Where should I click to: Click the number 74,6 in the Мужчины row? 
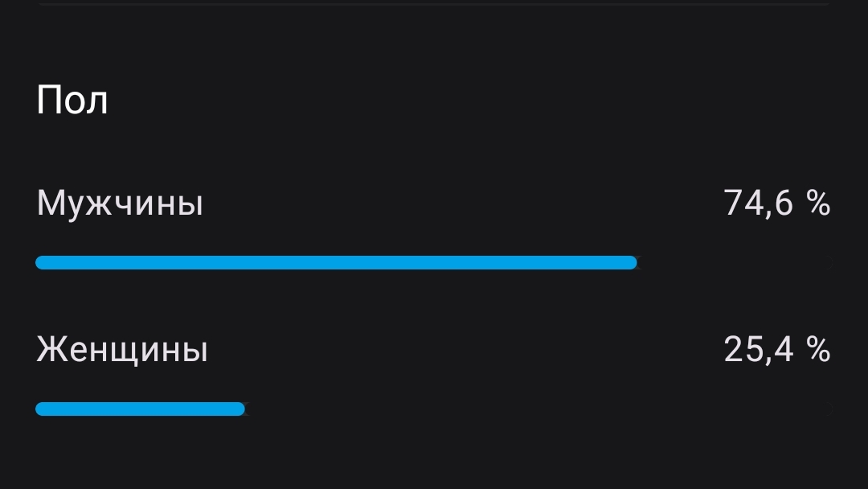(x=759, y=203)
